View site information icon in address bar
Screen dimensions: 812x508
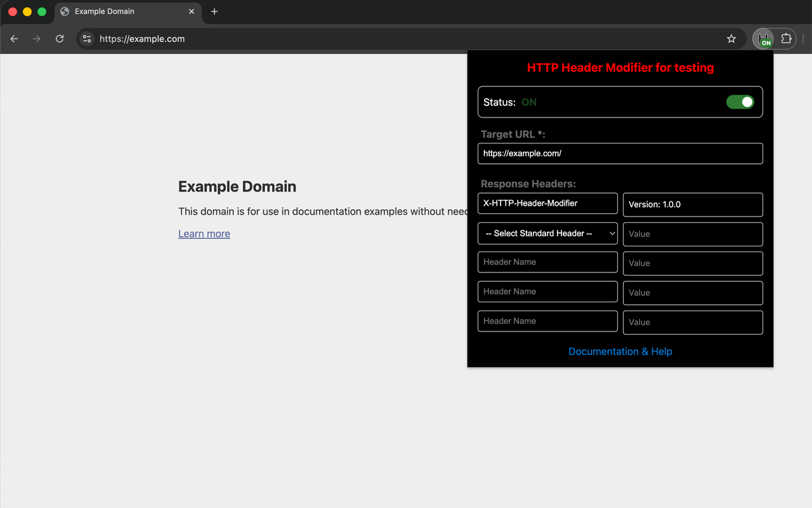[x=87, y=39]
